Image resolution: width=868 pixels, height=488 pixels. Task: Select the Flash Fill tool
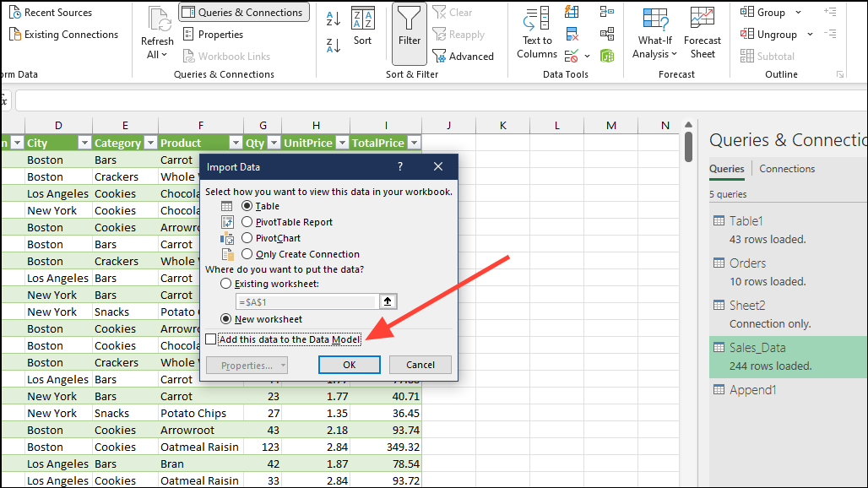572,12
